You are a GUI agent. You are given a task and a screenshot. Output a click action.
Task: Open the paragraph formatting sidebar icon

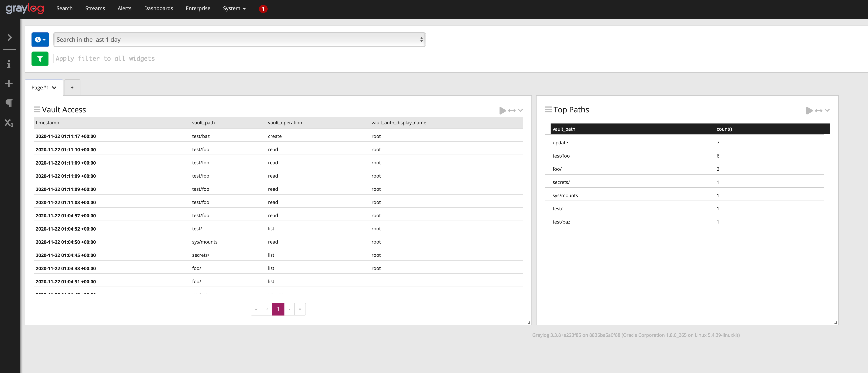pyautogui.click(x=9, y=103)
